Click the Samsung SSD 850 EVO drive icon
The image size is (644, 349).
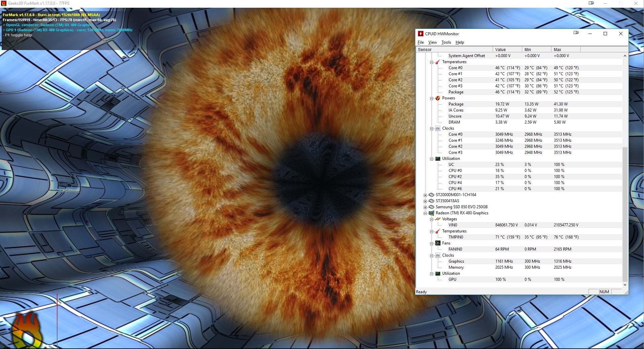click(x=431, y=207)
